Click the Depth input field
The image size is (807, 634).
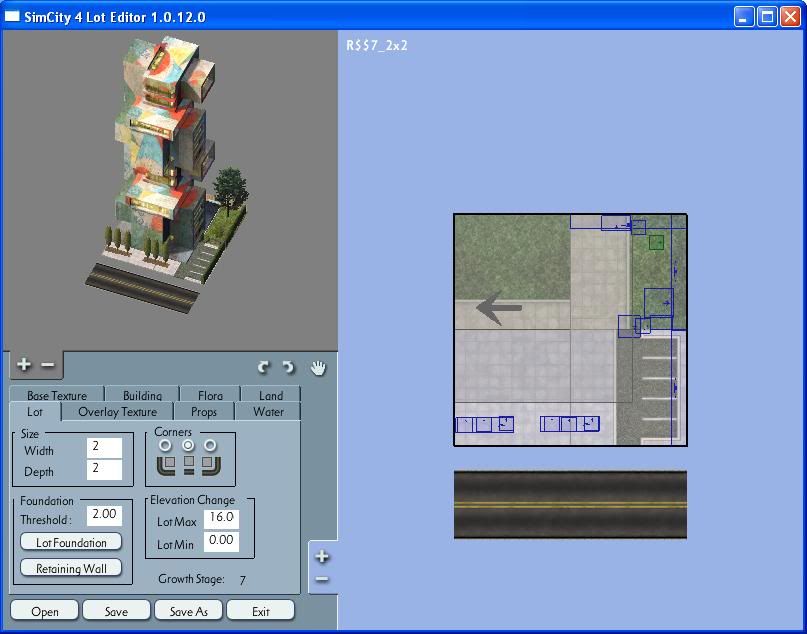point(104,469)
